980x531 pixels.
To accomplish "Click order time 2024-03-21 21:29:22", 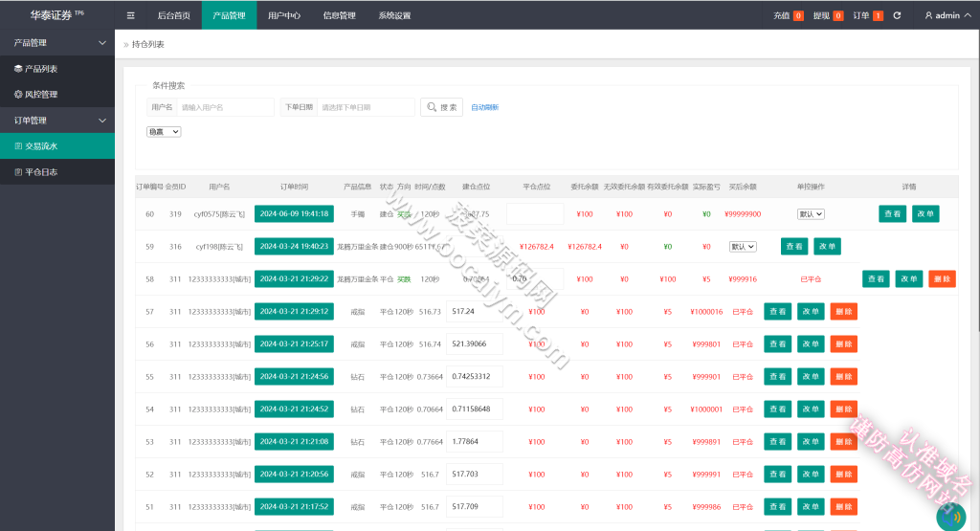I will click(x=294, y=279).
